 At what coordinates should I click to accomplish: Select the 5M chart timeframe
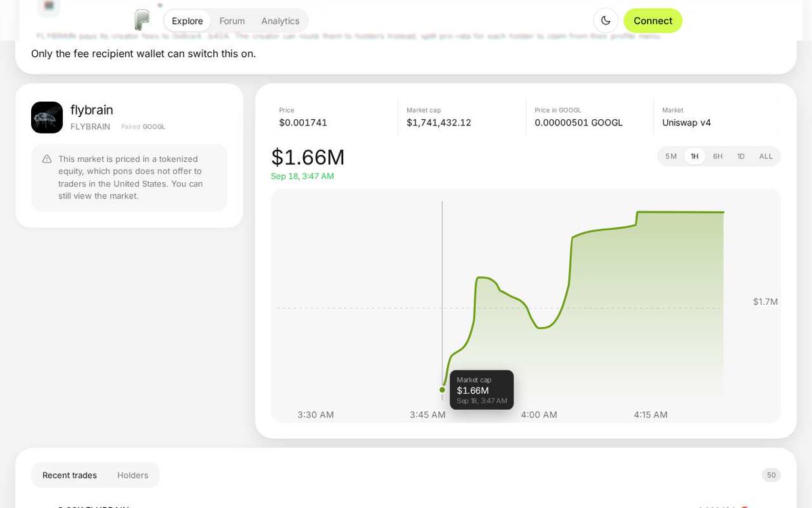coord(671,156)
